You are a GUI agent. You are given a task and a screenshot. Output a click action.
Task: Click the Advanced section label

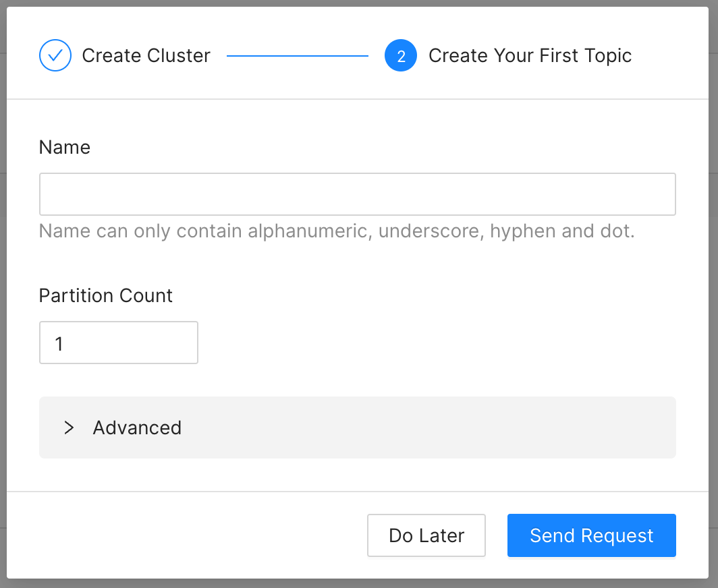pos(137,428)
